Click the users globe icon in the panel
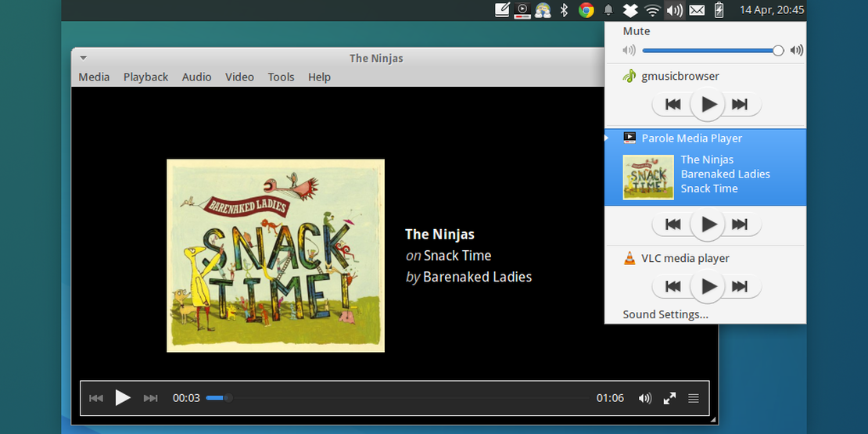868x434 pixels. click(x=543, y=10)
